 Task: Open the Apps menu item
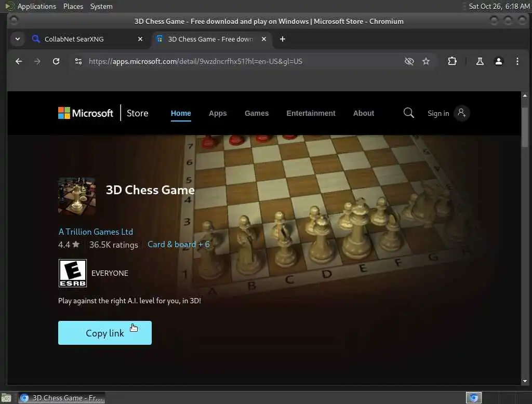coord(218,113)
